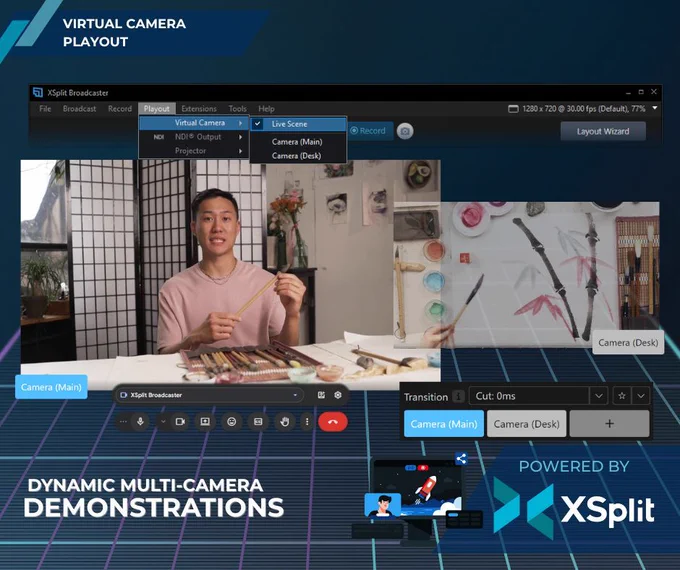Expand the Projector submenu

pos(194,151)
